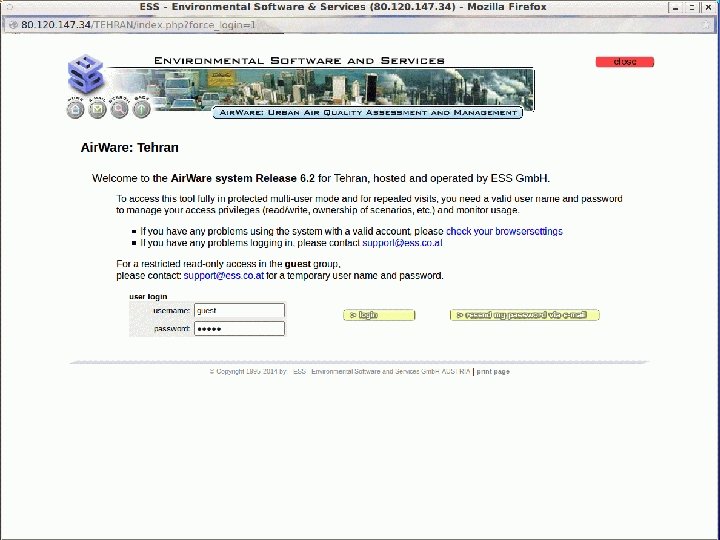Click the Home round icon

coord(76,110)
